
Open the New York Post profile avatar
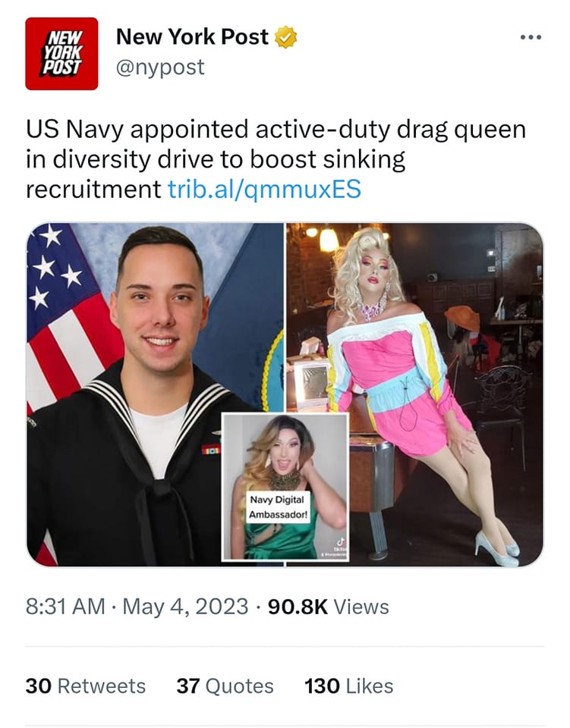[61, 54]
